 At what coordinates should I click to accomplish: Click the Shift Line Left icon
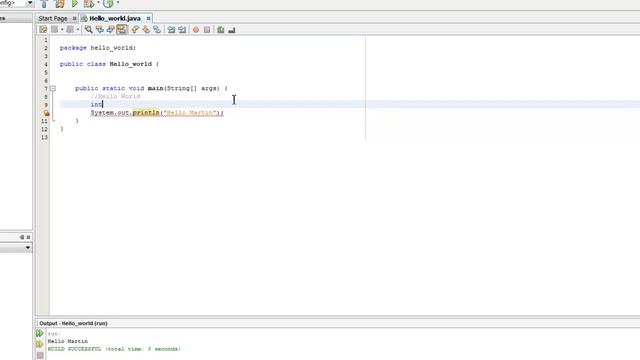click(171, 29)
